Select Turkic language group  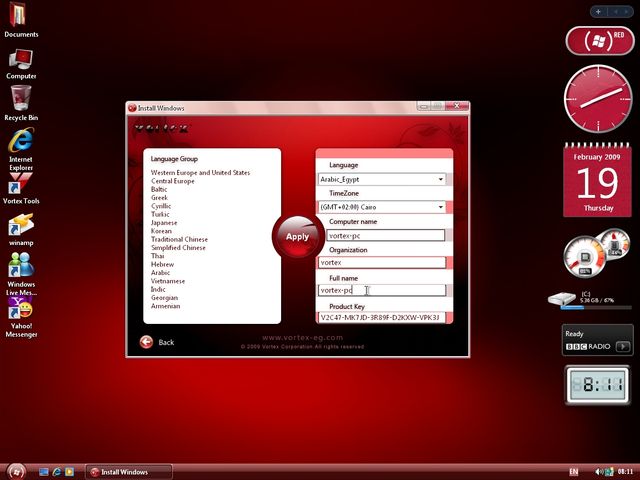(x=160, y=214)
